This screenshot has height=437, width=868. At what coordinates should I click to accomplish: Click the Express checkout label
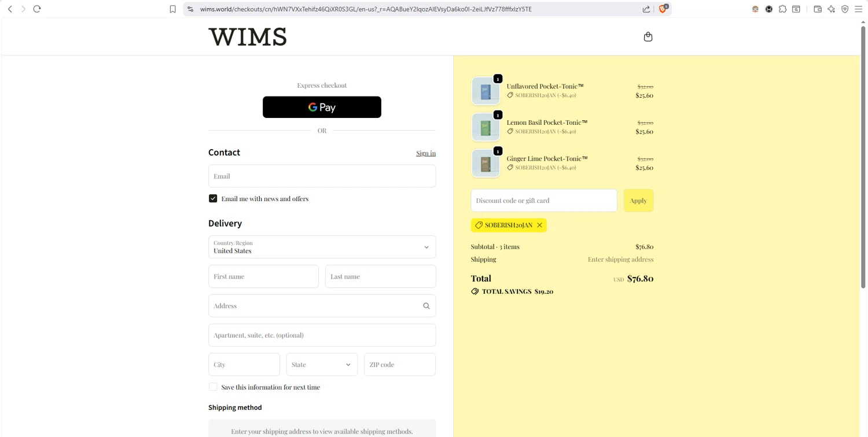322,86
